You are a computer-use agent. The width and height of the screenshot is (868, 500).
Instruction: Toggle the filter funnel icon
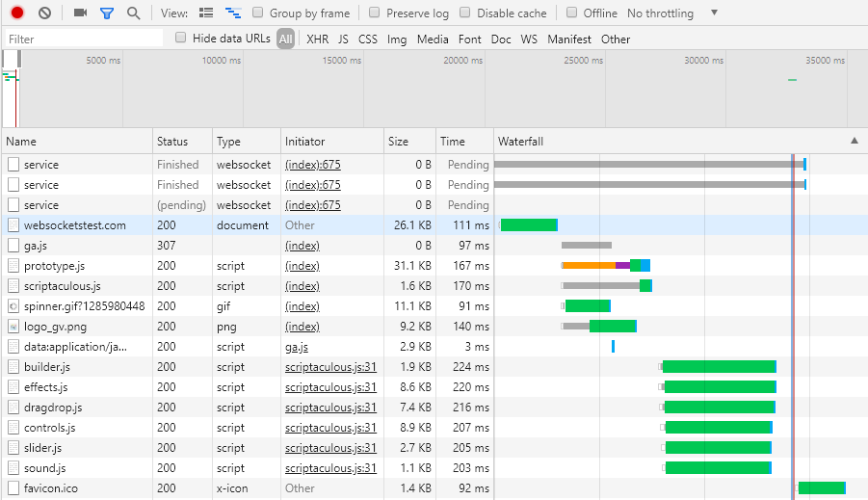pos(107,13)
